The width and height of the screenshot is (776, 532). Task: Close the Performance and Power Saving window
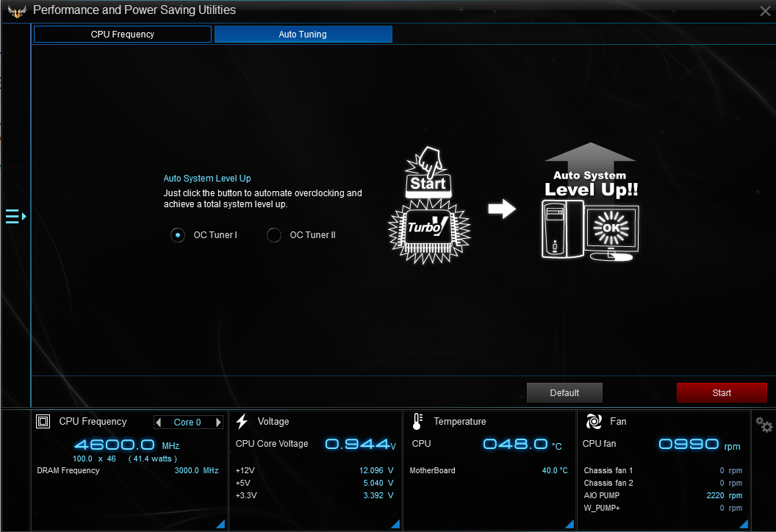point(765,11)
